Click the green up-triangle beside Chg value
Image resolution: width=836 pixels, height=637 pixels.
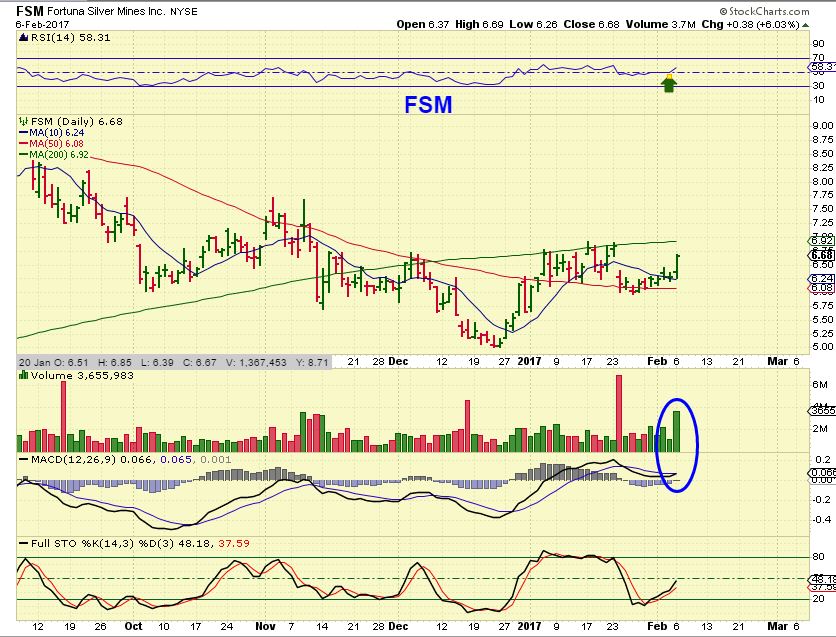pos(806,25)
